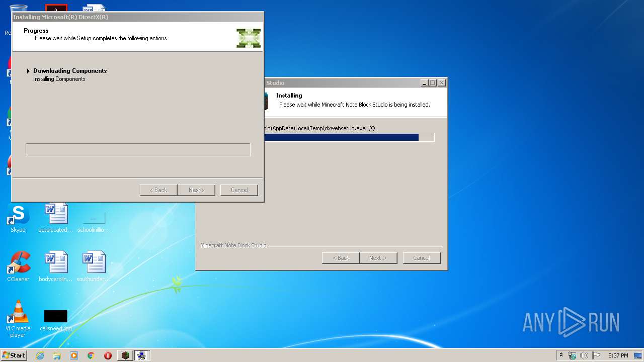Click Cancel in Note Block Studio installer
Screen dimensions: 644x362
click(x=422, y=258)
